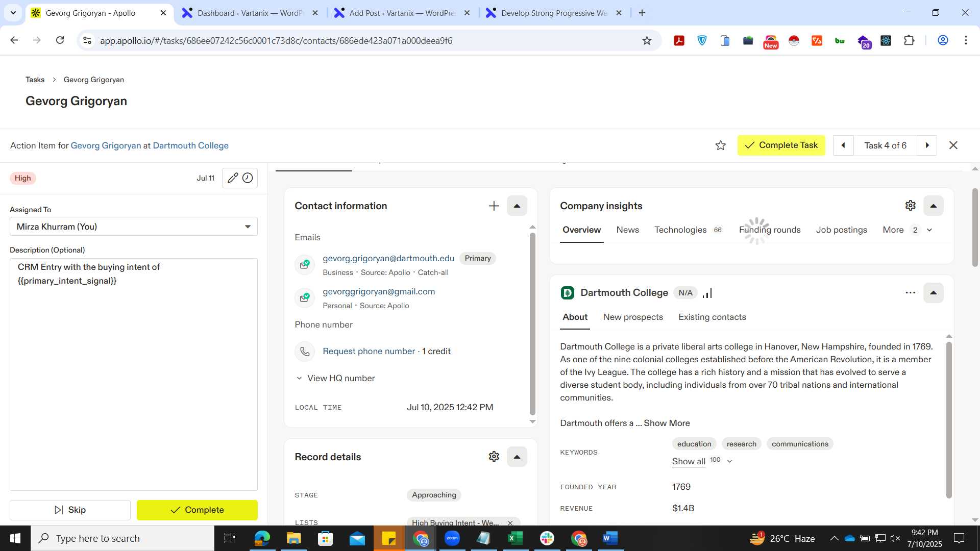This screenshot has width=980, height=551.
Task: Open the Bitwarden shield extension
Action: click(x=702, y=40)
